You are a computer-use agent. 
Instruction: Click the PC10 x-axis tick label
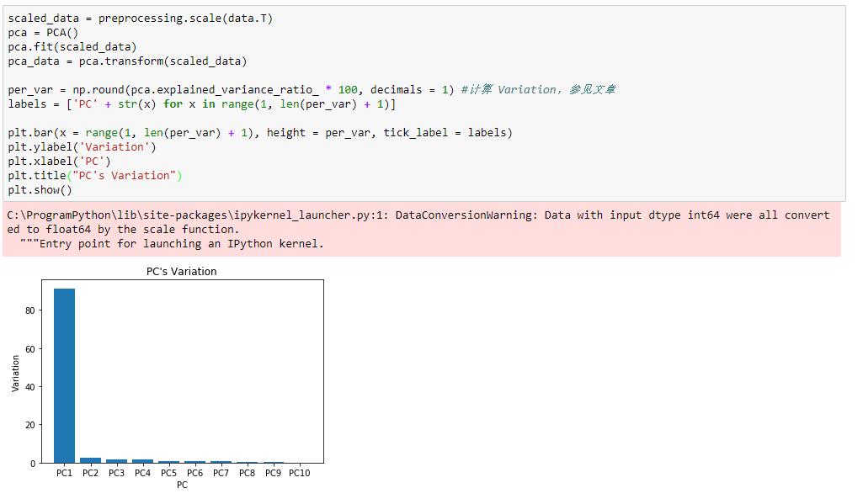pos(299,473)
